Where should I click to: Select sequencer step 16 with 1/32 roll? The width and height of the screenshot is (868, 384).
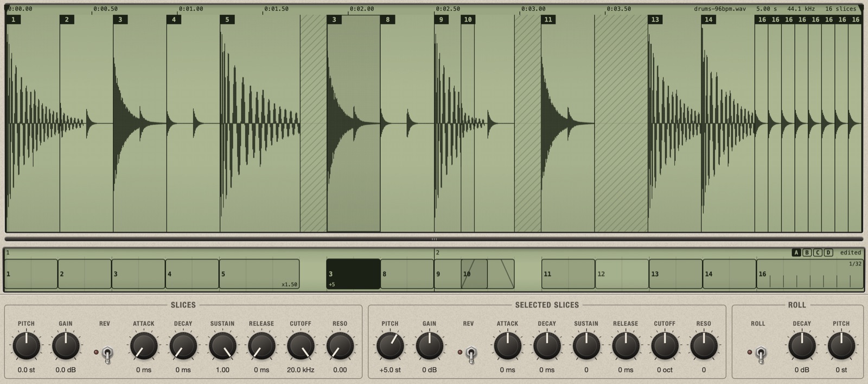(x=810, y=274)
